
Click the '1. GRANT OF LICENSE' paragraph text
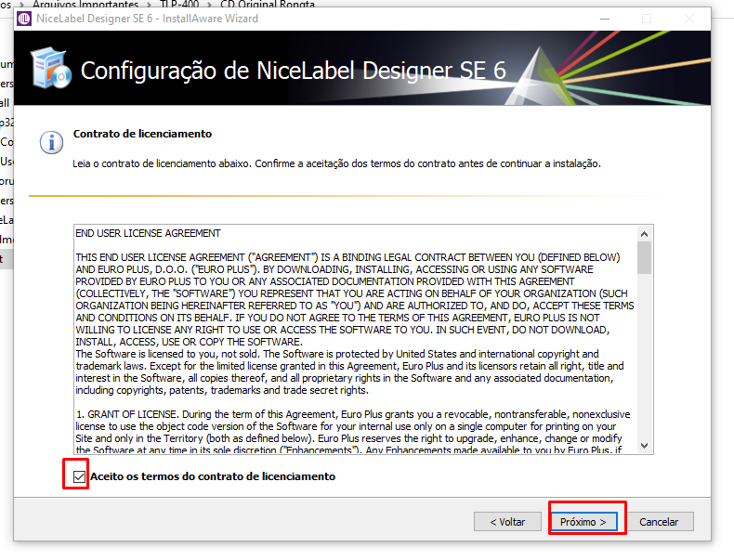point(352,432)
